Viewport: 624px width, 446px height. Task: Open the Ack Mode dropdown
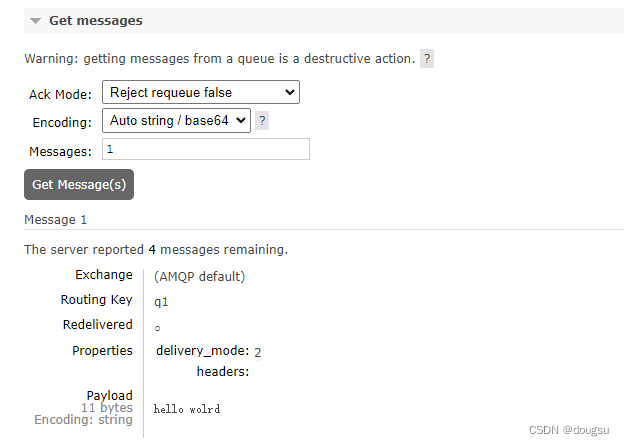[201, 92]
